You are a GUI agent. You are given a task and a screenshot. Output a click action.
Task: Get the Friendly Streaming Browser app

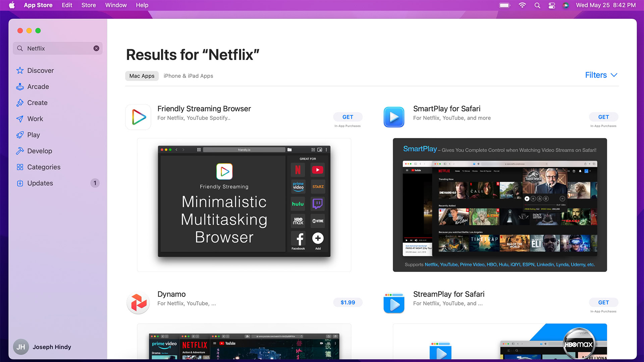[x=347, y=117]
